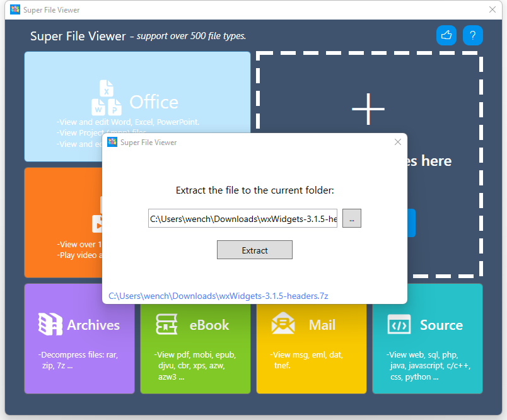Click the thumbs-up like icon
The height and width of the screenshot is (420, 507).
click(446, 35)
